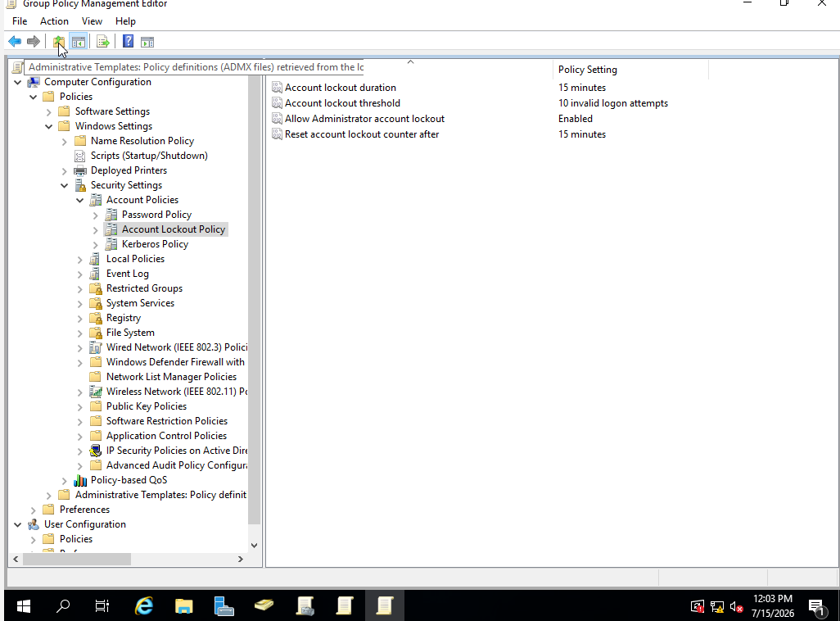Click tree pane scroll down arrow

255,546
